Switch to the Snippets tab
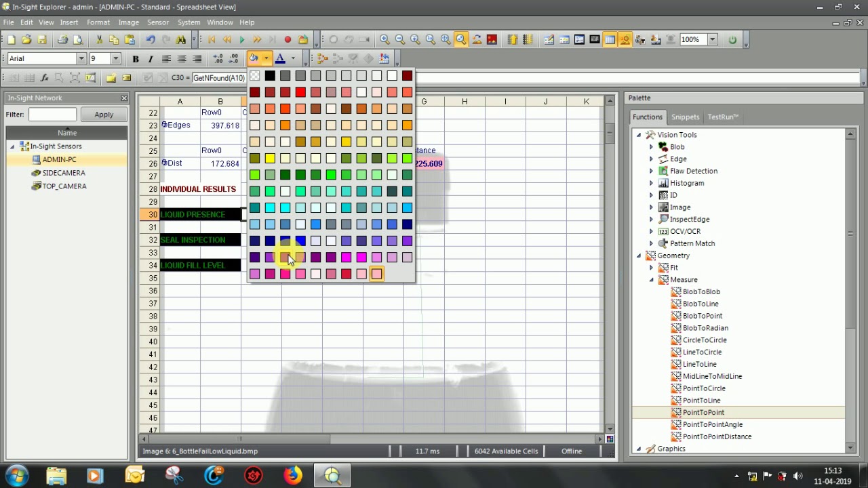This screenshot has width=868, height=488. click(x=686, y=117)
